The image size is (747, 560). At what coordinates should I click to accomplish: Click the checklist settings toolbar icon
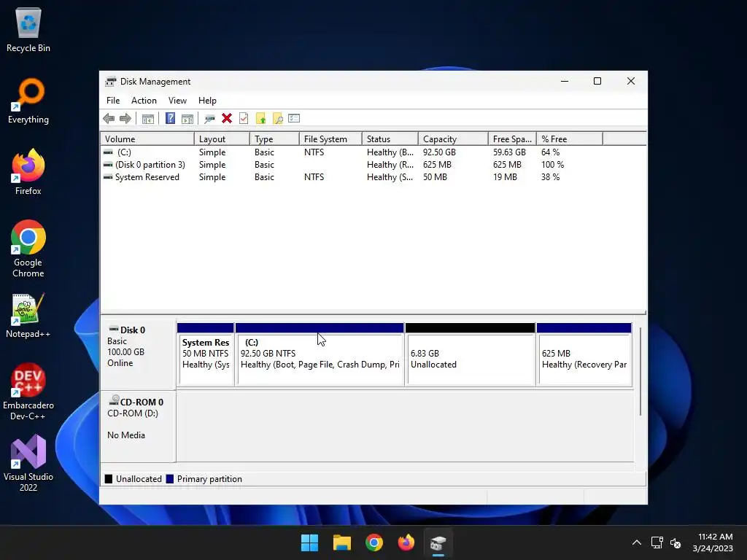pyautogui.click(x=294, y=118)
